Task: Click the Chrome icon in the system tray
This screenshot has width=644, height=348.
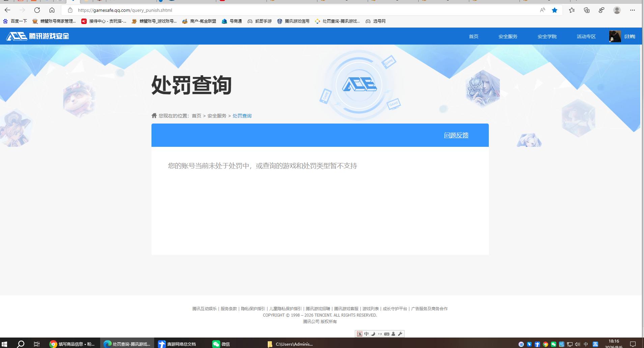Action: point(545,344)
